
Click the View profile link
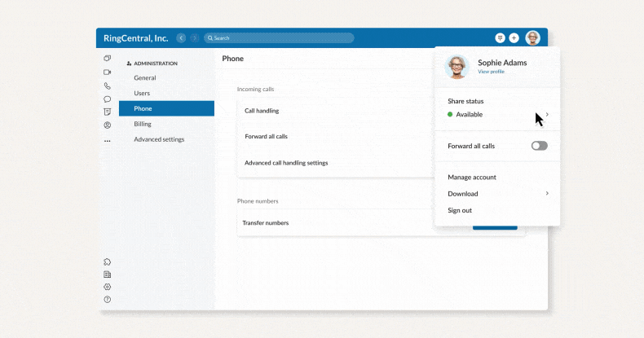click(491, 72)
